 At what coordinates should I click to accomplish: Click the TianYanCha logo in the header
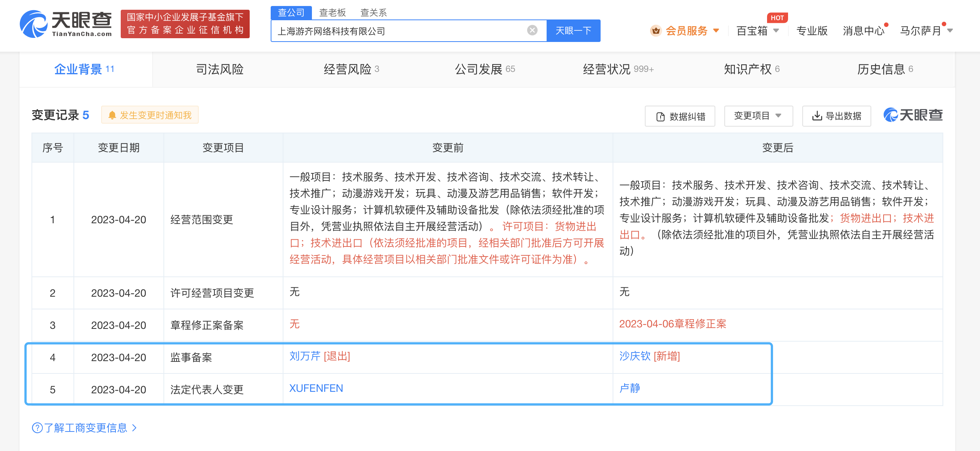point(66,24)
